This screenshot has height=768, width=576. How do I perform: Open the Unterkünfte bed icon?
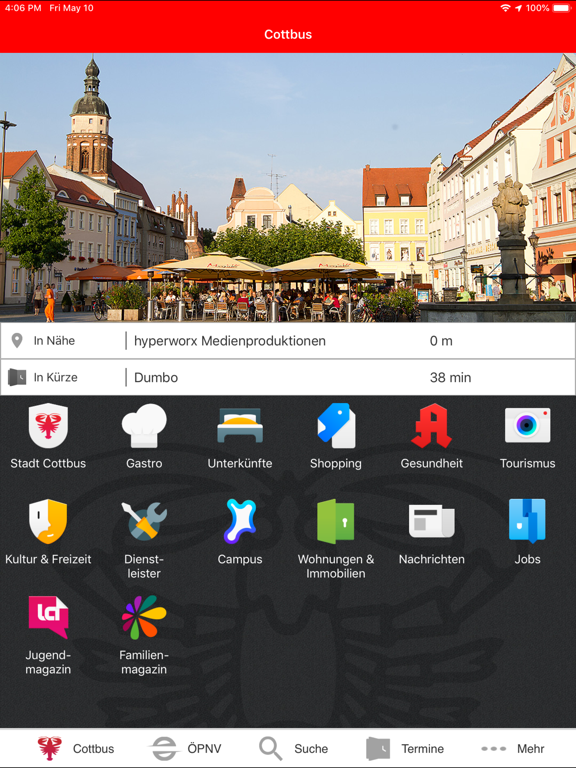tap(240, 425)
